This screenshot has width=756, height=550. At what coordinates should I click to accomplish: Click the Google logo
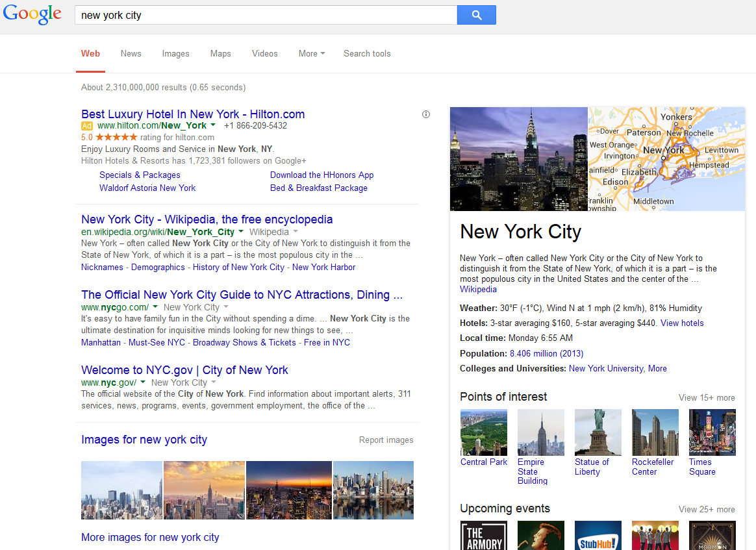(x=32, y=14)
